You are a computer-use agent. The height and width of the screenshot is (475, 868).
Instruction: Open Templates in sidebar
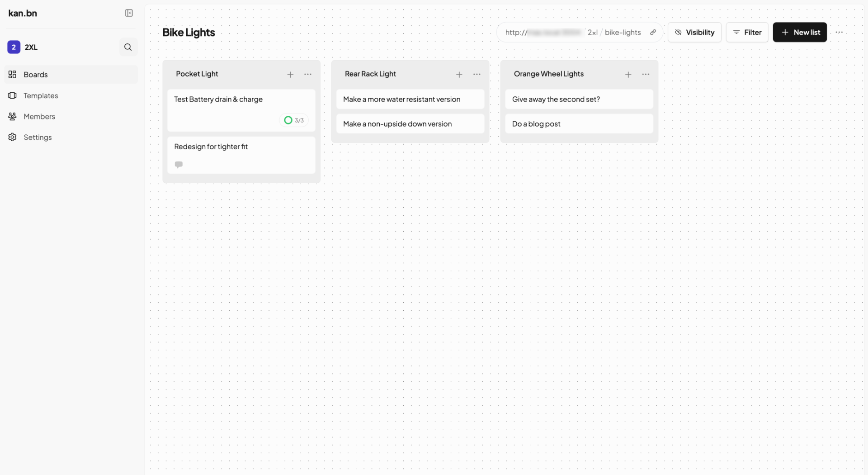pyautogui.click(x=41, y=95)
